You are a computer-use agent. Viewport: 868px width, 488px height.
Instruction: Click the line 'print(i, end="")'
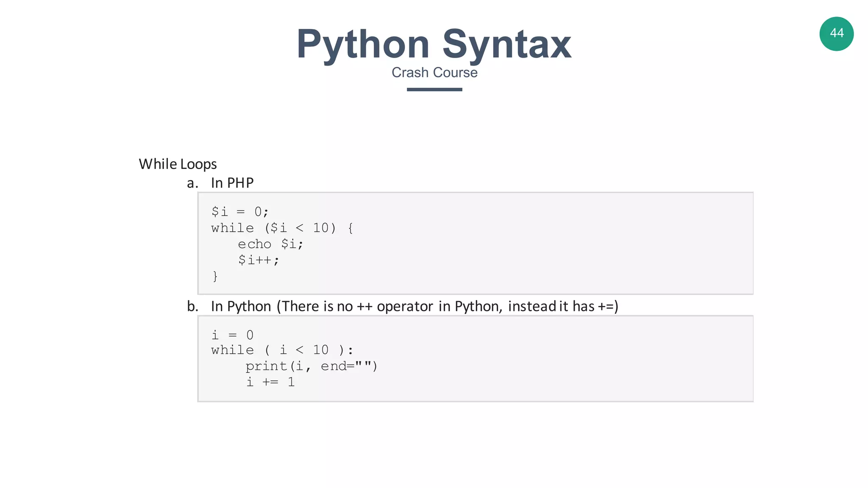pyautogui.click(x=312, y=366)
